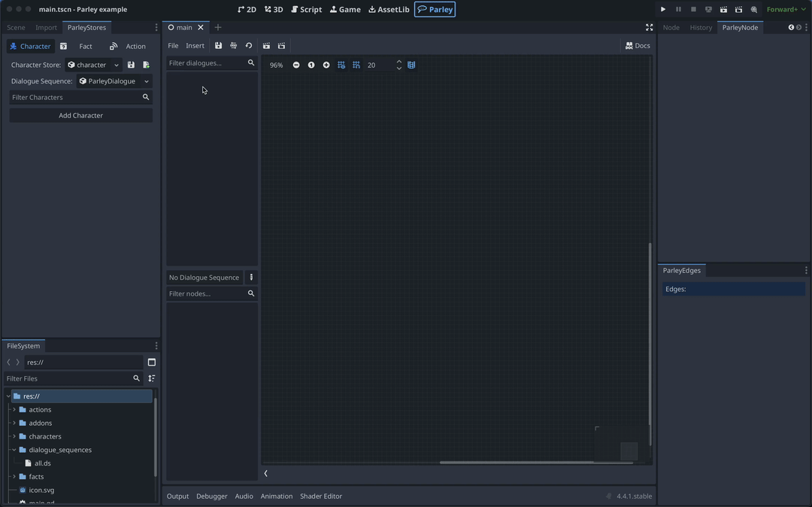The height and width of the screenshot is (507, 812).
Task: Save the current dialogue sequence
Action: [x=219, y=45]
